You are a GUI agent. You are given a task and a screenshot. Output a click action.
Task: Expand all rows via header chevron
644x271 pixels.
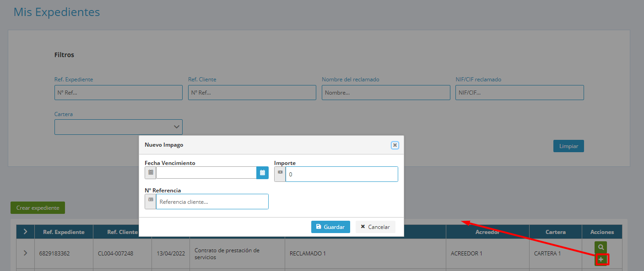point(25,232)
